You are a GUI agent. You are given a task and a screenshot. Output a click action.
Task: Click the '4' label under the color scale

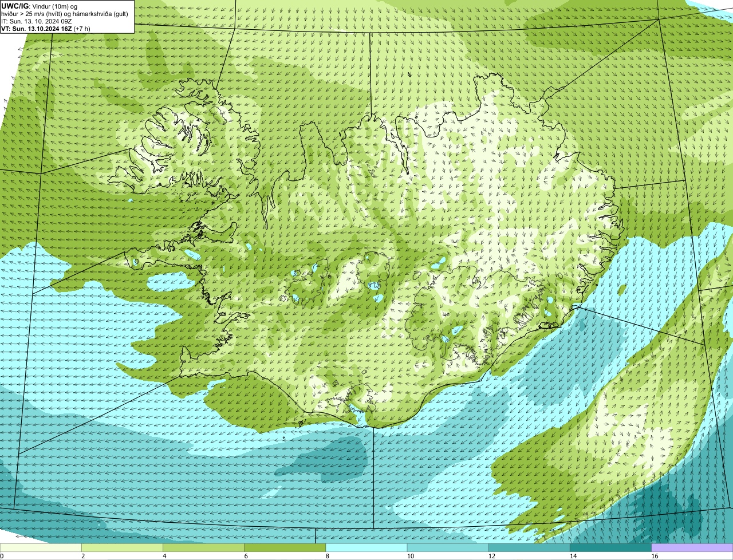[164, 556]
